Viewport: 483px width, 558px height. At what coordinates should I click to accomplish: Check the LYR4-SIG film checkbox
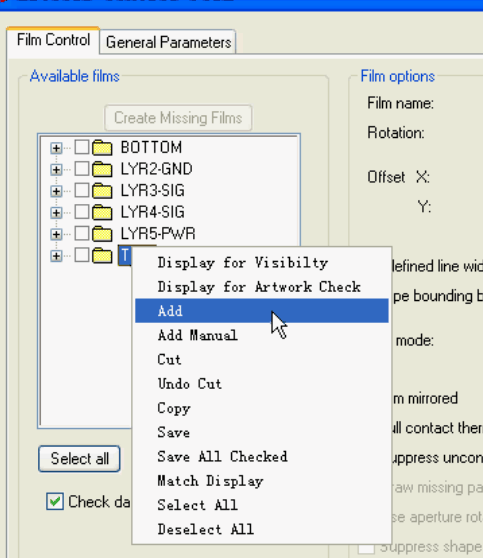82,212
